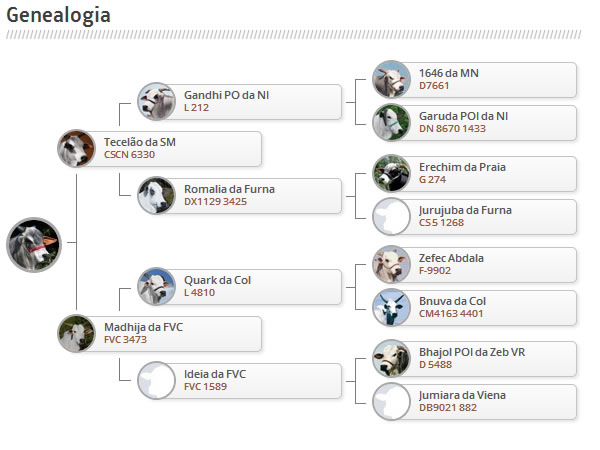600x450 pixels.
Task: Click Zefec Abdala photo icon
Action: (x=391, y=264)
